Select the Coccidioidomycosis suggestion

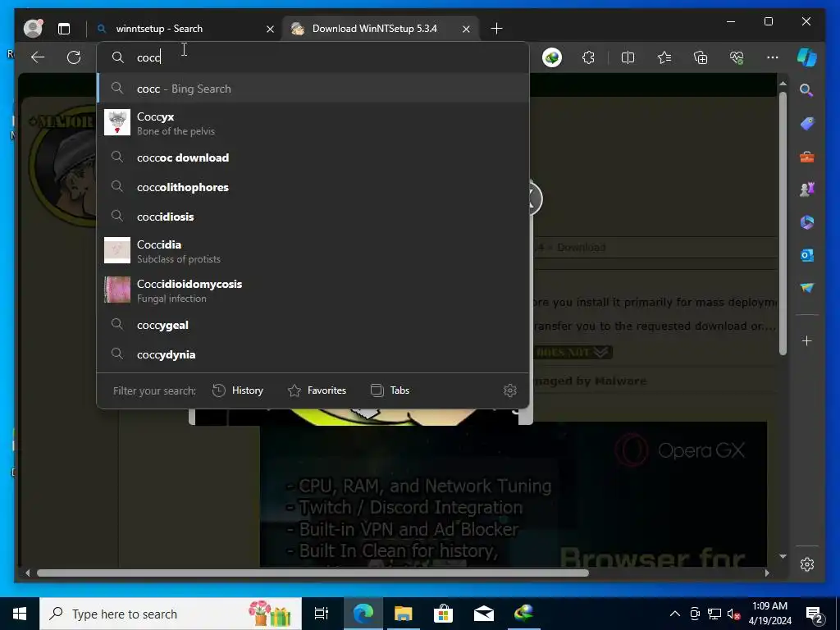(313, 290)
